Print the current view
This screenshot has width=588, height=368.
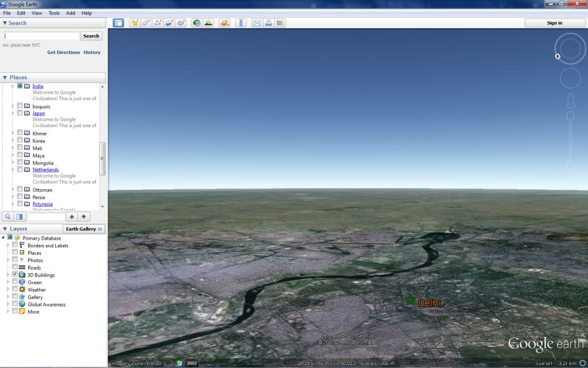pos(269,23)
